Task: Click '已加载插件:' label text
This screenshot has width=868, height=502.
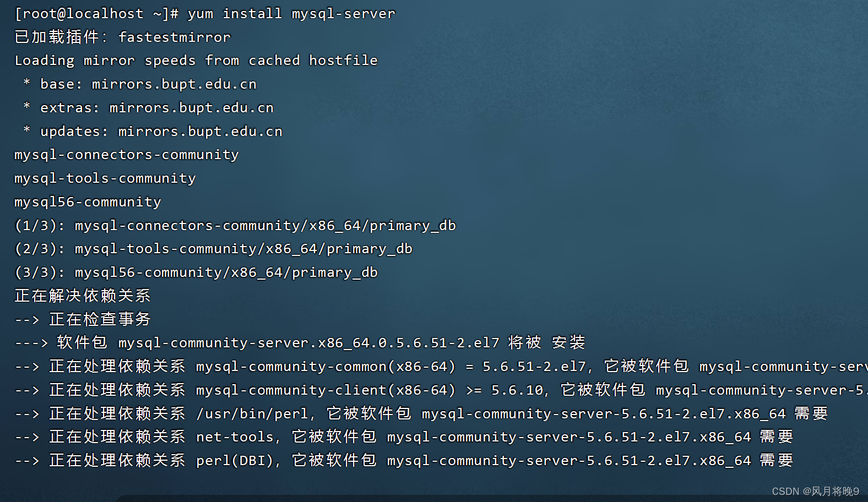Action: point(62,37)
